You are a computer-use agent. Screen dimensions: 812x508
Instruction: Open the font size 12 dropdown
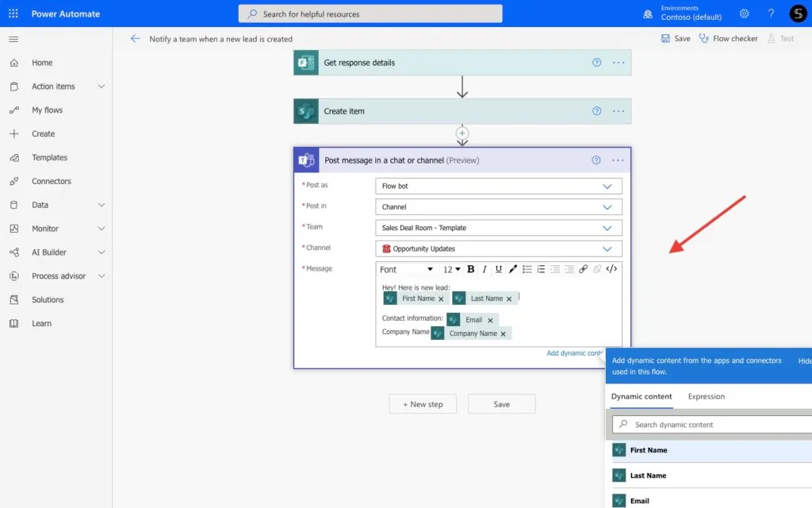451,269
